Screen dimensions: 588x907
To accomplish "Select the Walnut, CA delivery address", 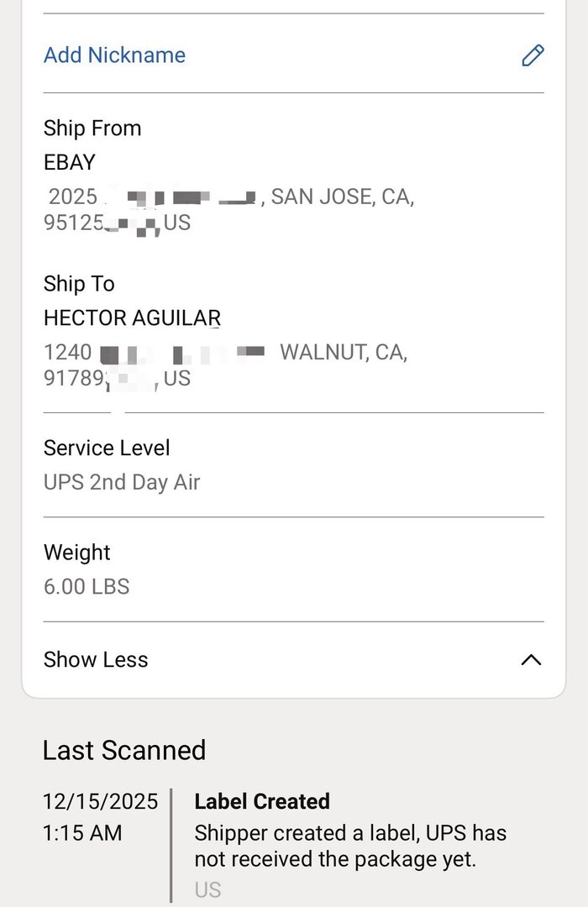I will (x=227, y=364).
